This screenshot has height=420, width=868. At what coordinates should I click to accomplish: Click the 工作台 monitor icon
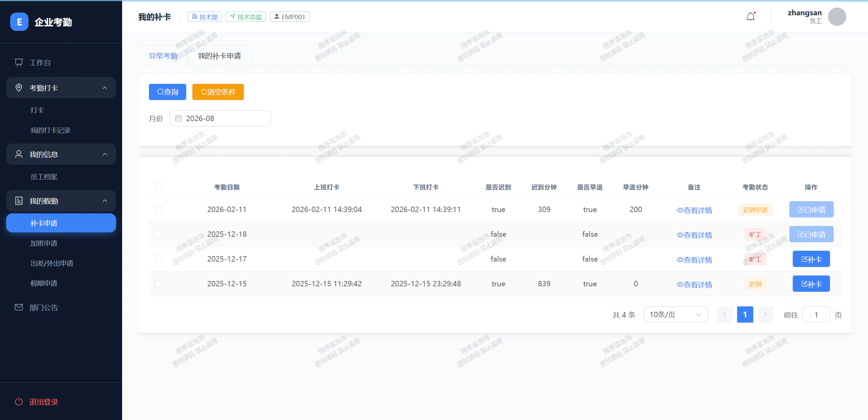[19, 62]
